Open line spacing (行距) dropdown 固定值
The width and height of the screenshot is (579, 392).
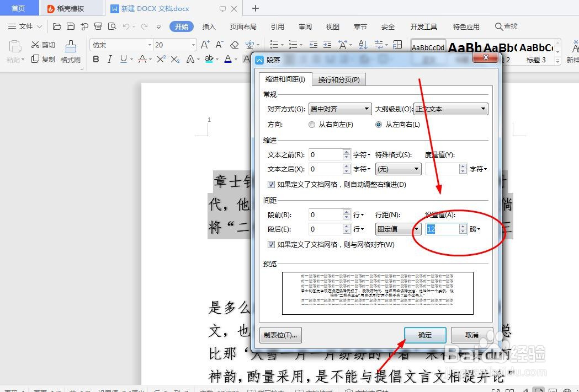tap(398, 229)
